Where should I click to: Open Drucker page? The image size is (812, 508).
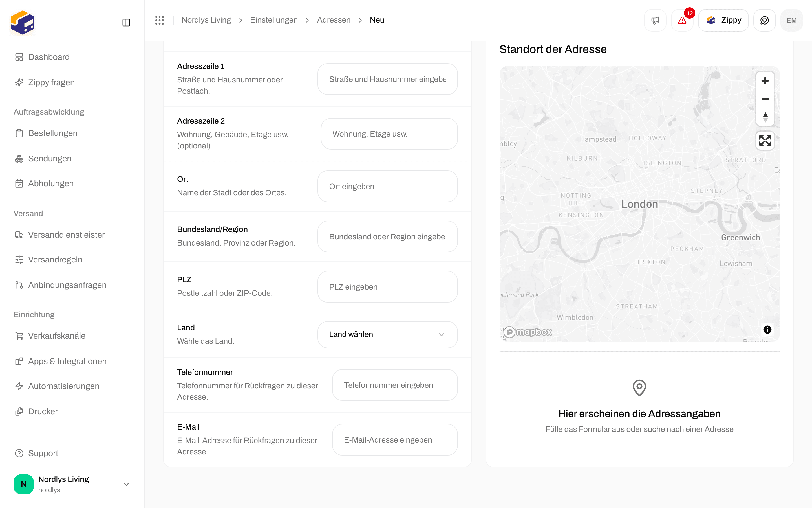tap(72, 411)
